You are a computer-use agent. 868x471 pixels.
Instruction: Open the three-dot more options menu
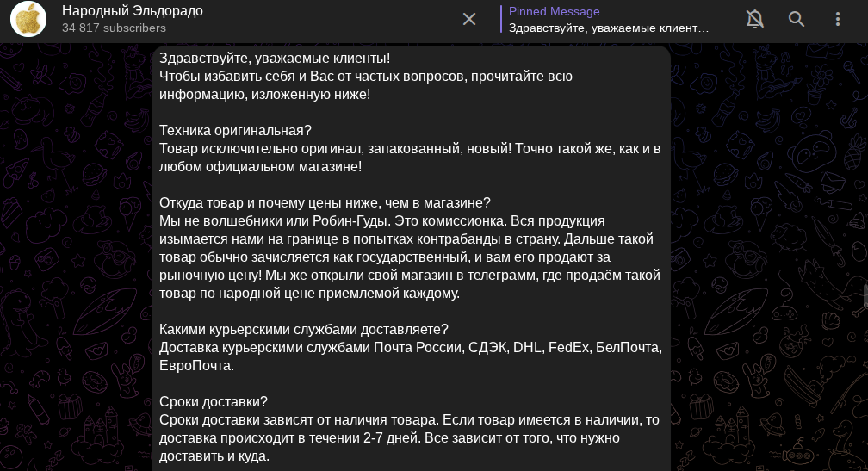coord(838,19)
